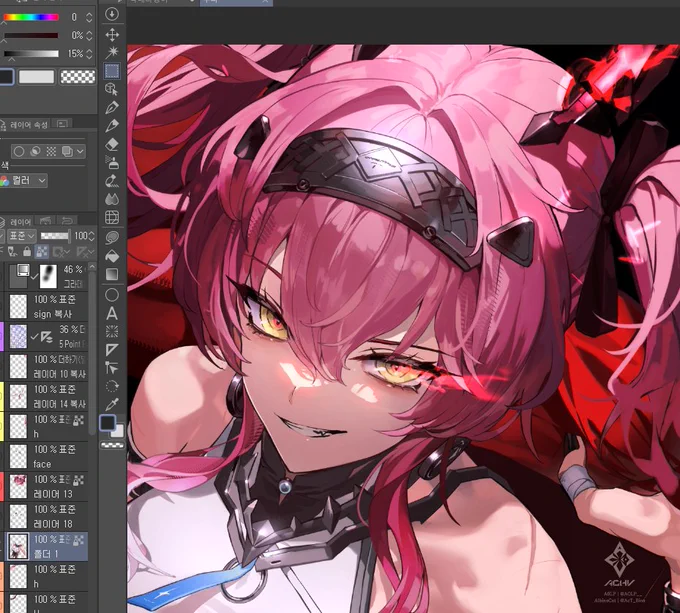
Task: Switch to the 레이어 panel tab
Action: (x=16, y=222)
